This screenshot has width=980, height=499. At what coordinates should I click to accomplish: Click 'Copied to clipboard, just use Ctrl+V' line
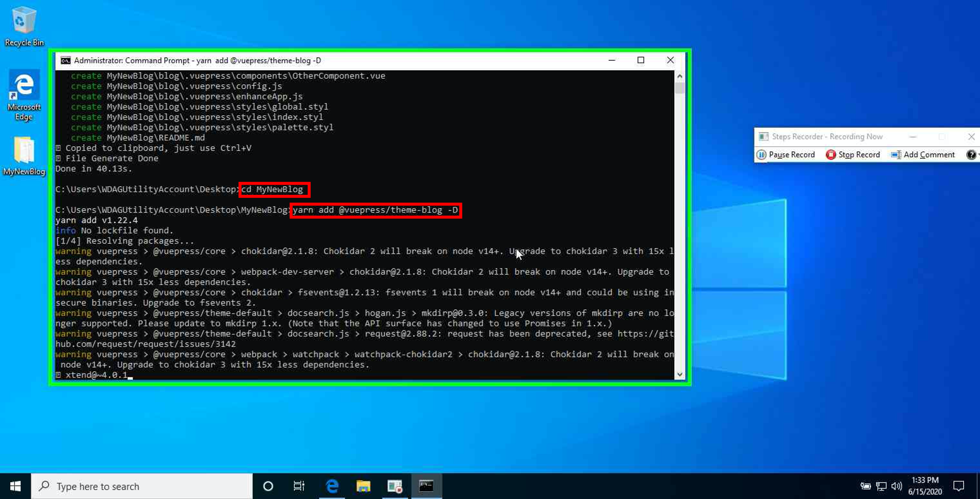[x=154, y=148]
